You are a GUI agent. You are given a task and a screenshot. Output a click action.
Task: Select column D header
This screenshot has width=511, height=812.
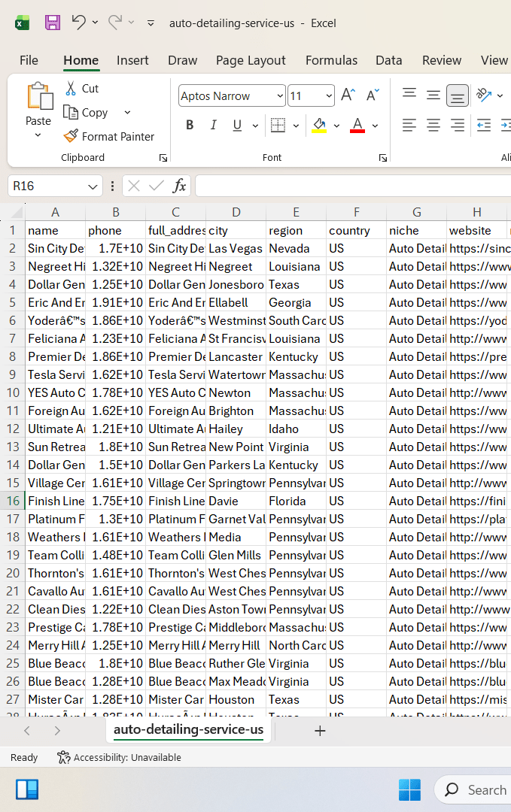tap(236, 212)
